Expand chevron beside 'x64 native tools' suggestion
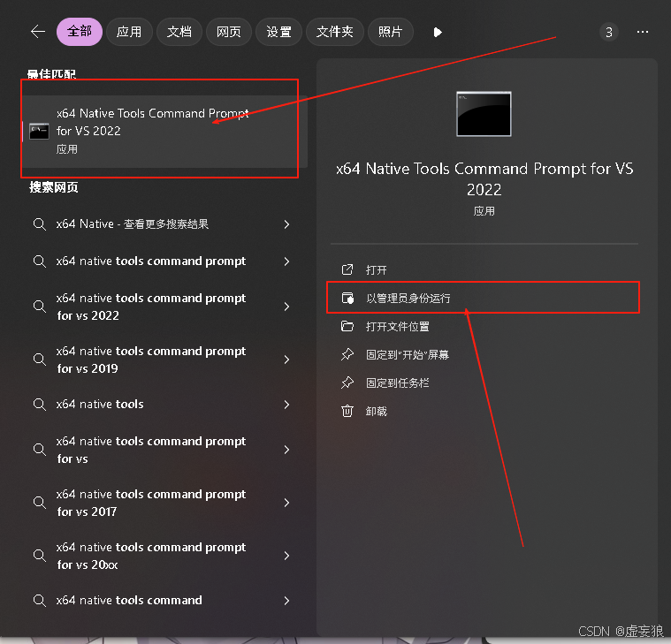This screenshot has width=671, height=644. pyautogui.click(x=286, y=405)
